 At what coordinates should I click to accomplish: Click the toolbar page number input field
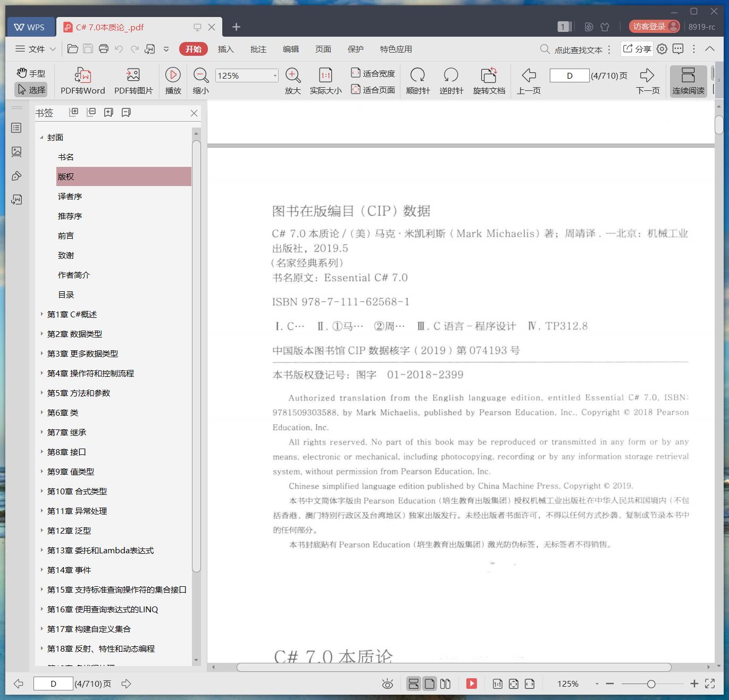click(x=569, y=75)
